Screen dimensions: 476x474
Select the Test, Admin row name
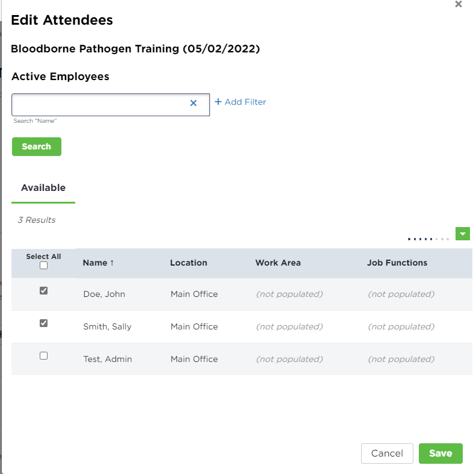pyautogui.click(x=107, y=359)
